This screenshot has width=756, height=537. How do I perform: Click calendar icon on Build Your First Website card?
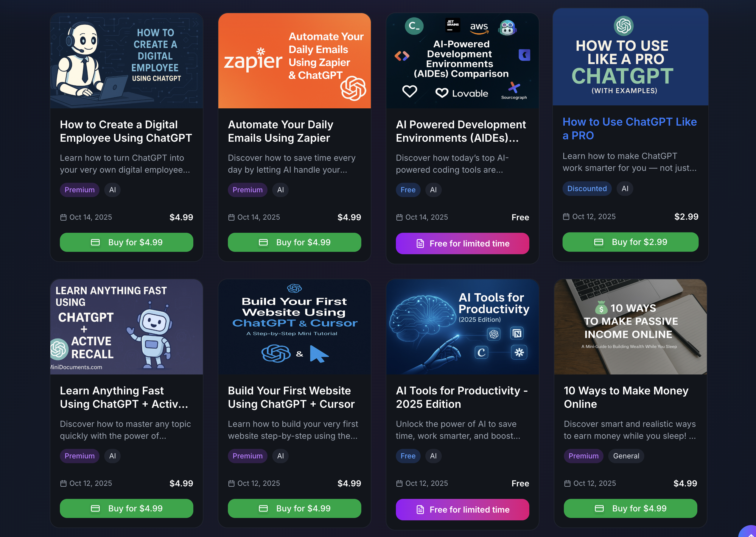pos(231,483)
